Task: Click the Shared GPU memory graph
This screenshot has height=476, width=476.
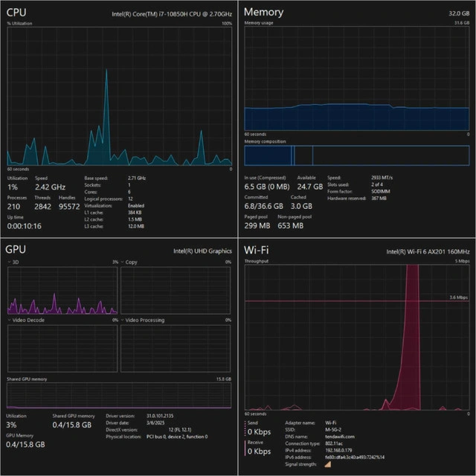Action: click(x=119, y=395)
